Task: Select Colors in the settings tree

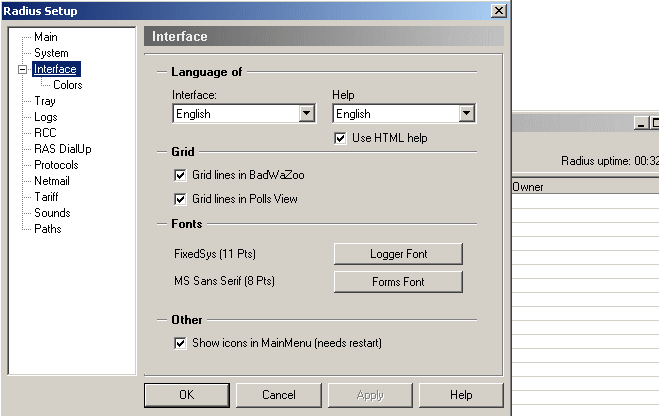Action: coord(68,85)
